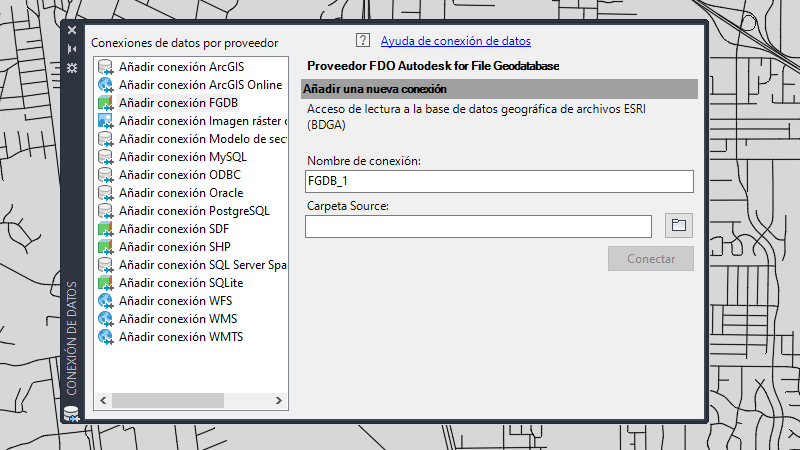Open Ayuda de conexión de datos link

[x=456, y=41]
